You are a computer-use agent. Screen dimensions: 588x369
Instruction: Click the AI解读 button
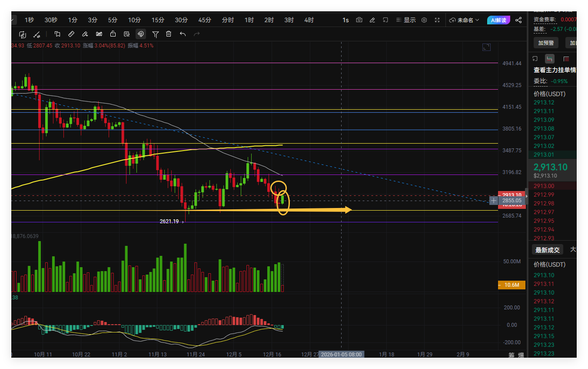click(x=498, y=20)
